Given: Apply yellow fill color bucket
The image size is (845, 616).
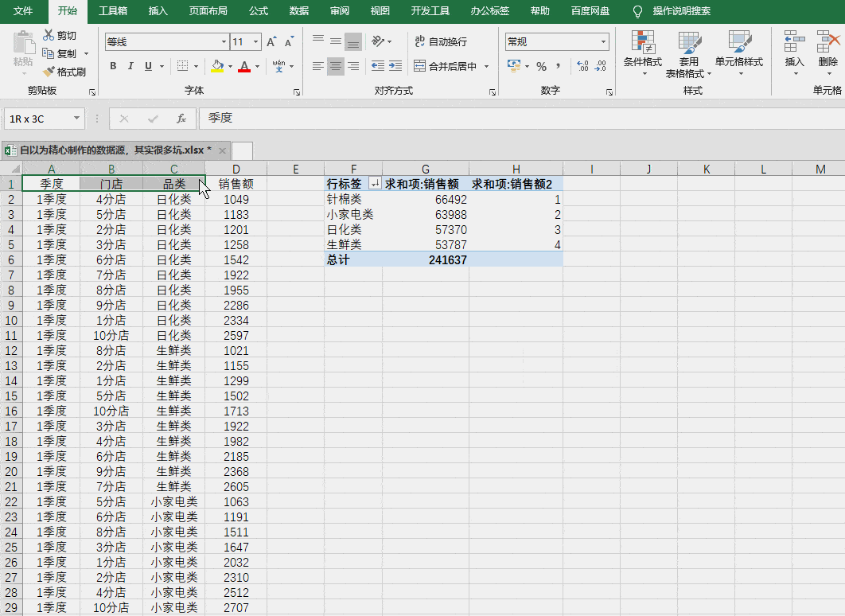Looking at the screenshot, I should [218, 66].
